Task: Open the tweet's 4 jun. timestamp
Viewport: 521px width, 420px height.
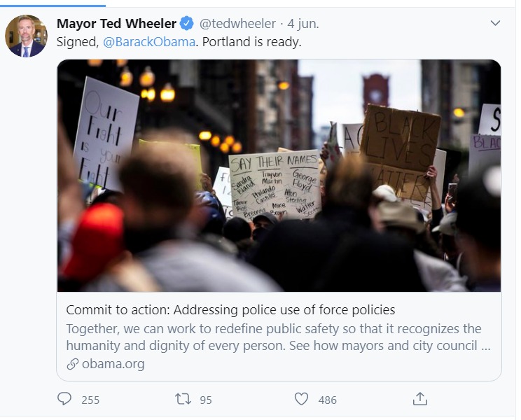Action: pos(303,24)
